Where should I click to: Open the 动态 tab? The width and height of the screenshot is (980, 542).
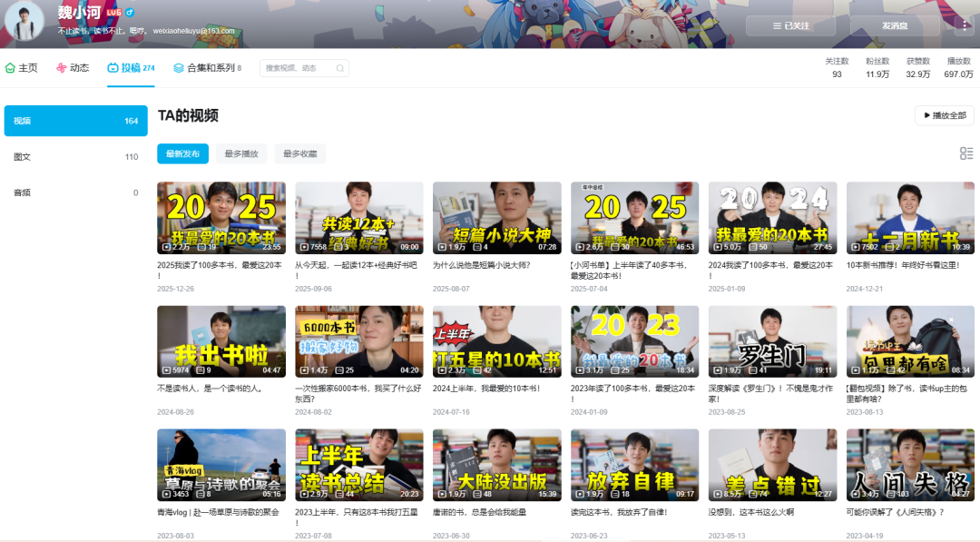tap(73, 68)
